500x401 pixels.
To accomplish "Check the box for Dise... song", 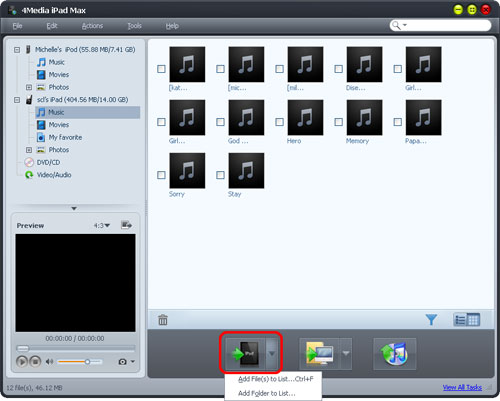I will pyautogui.click(x=339, y=69).
